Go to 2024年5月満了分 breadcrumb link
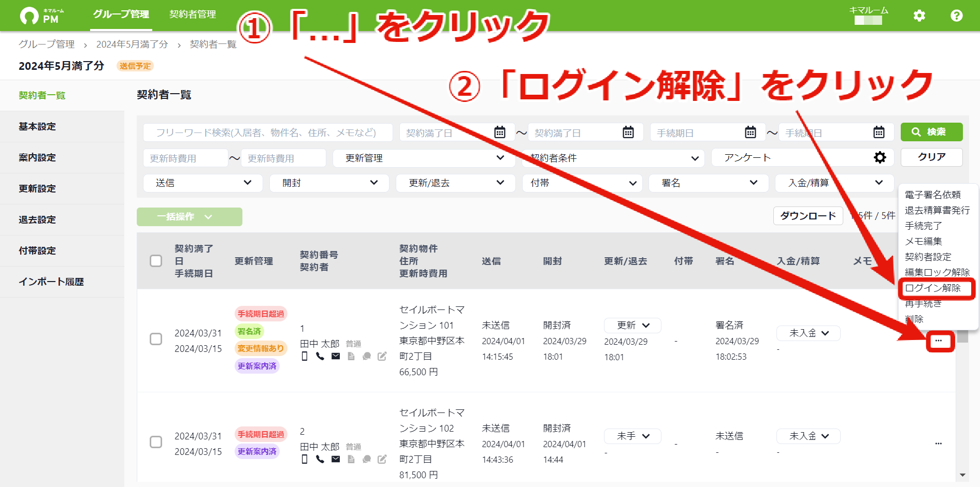The height and width of the screenshot is (487, 980). click(x=132, y=45)
